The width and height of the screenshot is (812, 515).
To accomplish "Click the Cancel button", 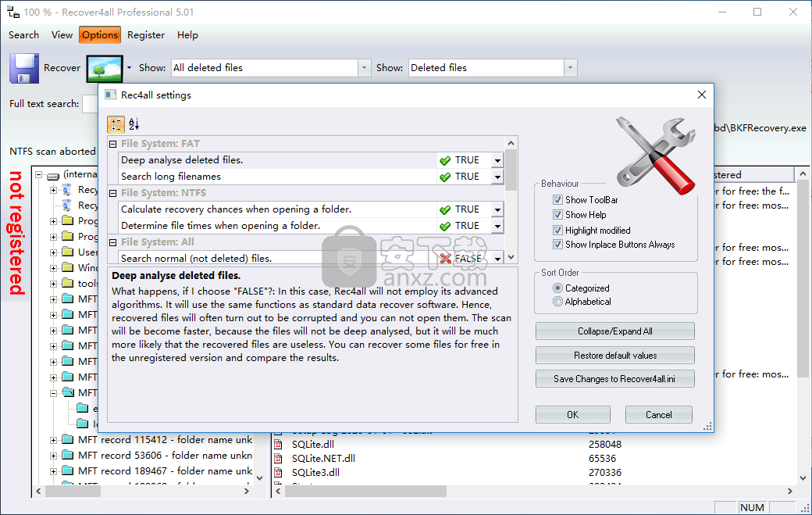I will pos(659,414).
